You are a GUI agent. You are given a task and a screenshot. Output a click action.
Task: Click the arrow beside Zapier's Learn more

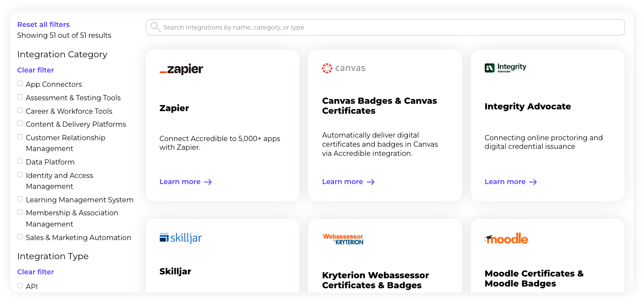(x=208, y=182)
